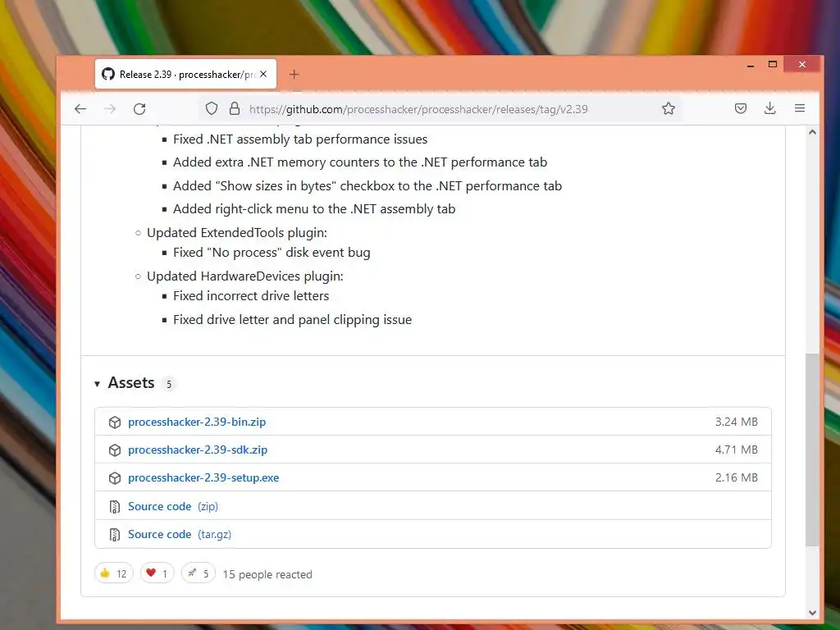Maximize the browser window
The image size is (840, 630).
(x=773, y=65)
